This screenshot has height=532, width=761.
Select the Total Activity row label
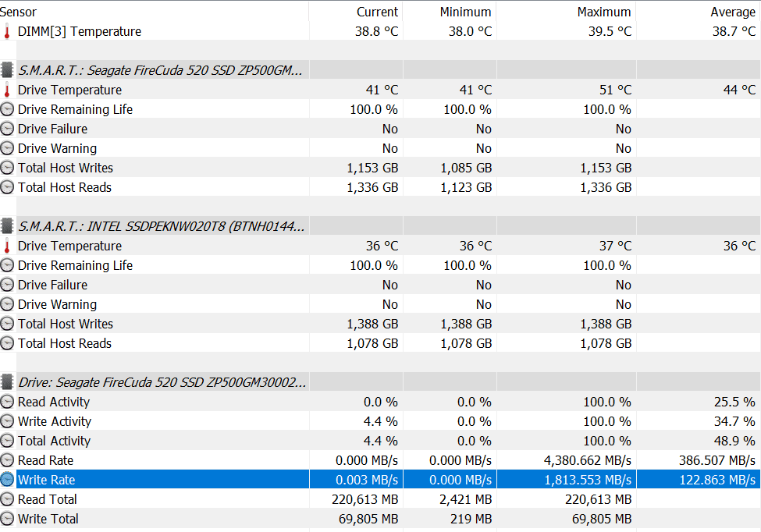55,440
